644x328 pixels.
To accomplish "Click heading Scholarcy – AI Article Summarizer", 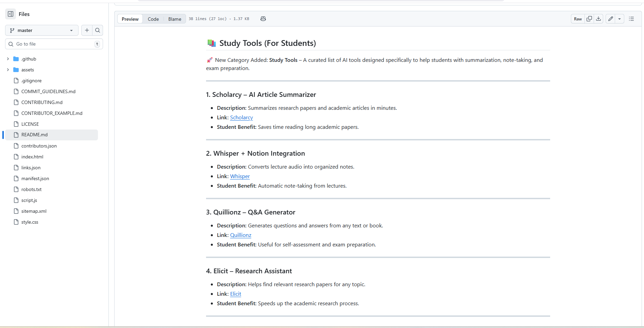I will [261, 94].
